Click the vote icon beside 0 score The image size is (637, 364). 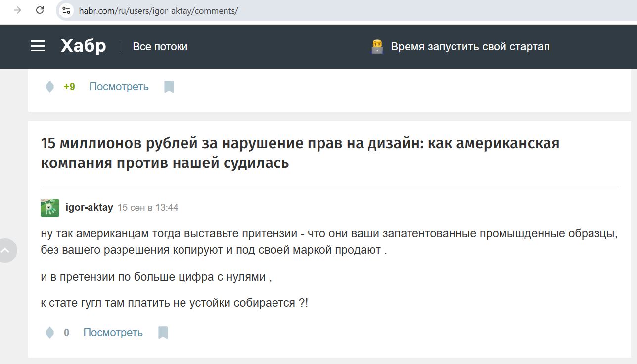pyautogui.click(x=49, y=333)
